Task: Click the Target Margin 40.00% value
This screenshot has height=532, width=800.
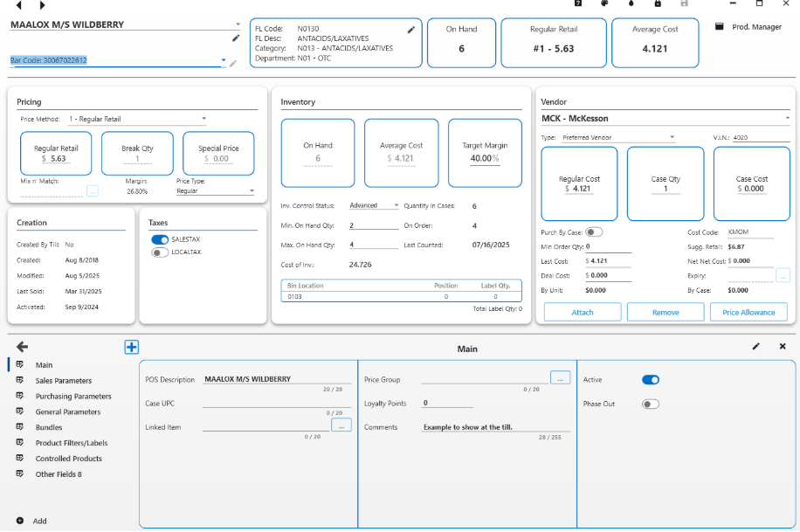Action: 485,158
